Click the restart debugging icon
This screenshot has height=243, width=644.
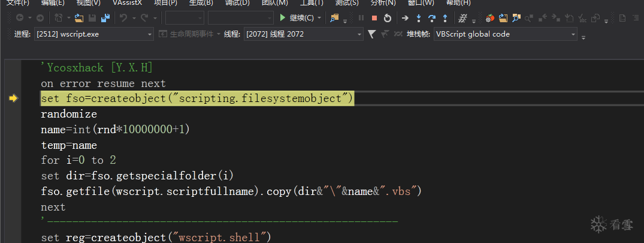(388, 17)
